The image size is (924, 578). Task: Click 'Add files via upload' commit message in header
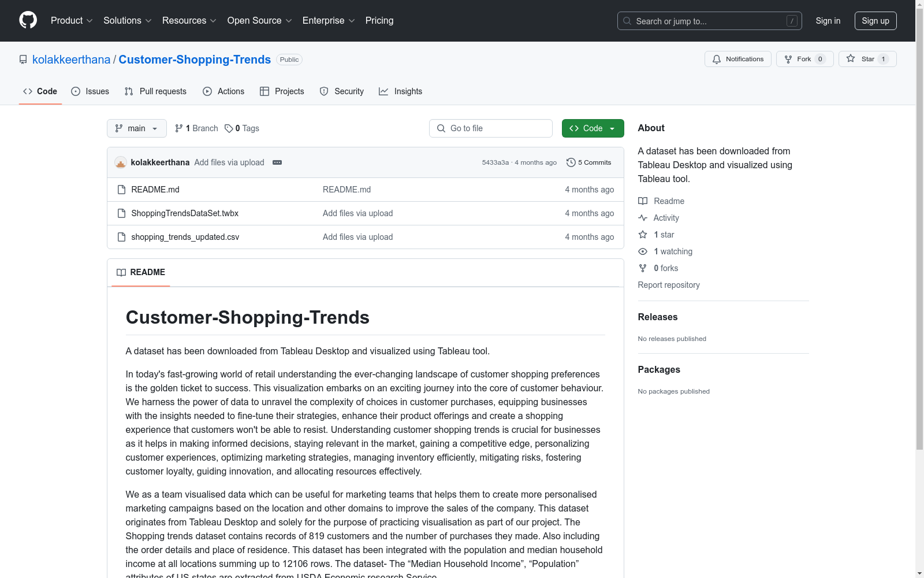click(x=229, y=162)
